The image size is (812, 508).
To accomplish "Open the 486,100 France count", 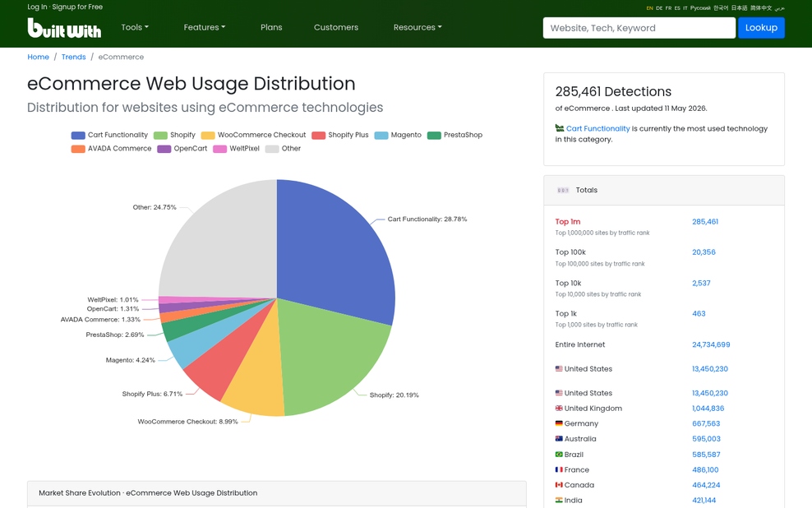I will (x=705, y=469).
